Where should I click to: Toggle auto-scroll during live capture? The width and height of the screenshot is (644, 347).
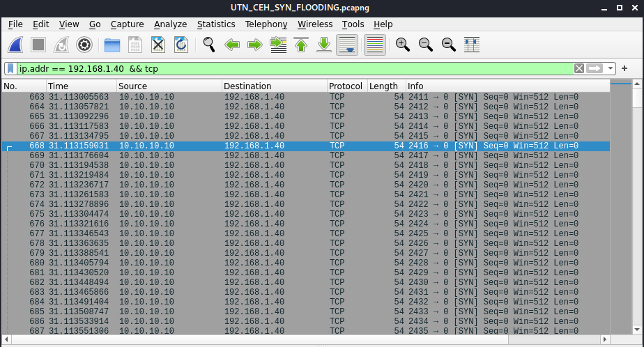pyautogui.click(x=347, y=45)
